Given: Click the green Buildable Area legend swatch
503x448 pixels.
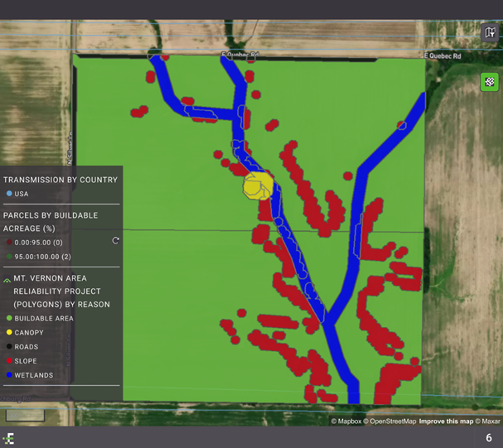Looking at the screenshot, I should coord(8,318).
